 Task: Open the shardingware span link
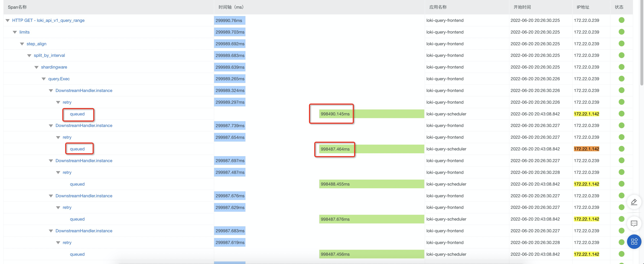[x=54, y=67]
